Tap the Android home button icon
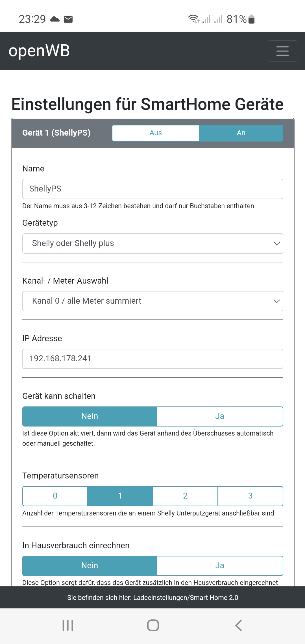 tap(153, 625)
